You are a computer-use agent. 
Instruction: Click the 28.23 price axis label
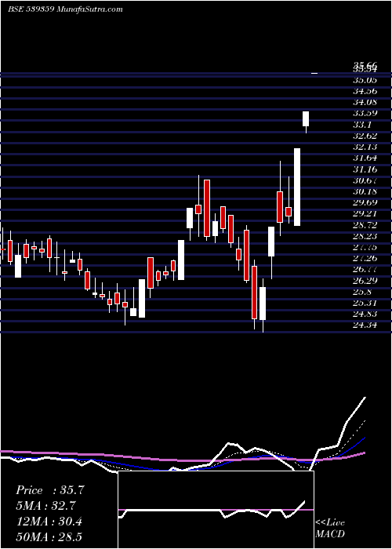coord(365,236)
